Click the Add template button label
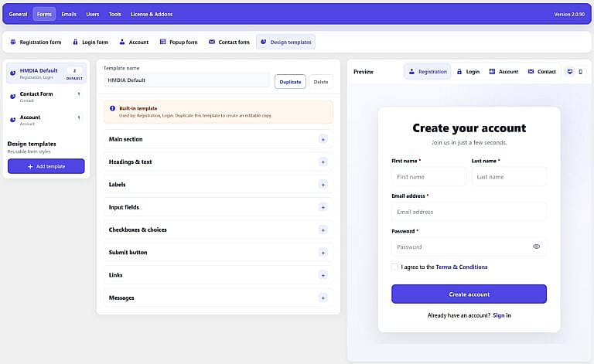The width and height of the screenshot is (594, 364). tap(50, 166)
